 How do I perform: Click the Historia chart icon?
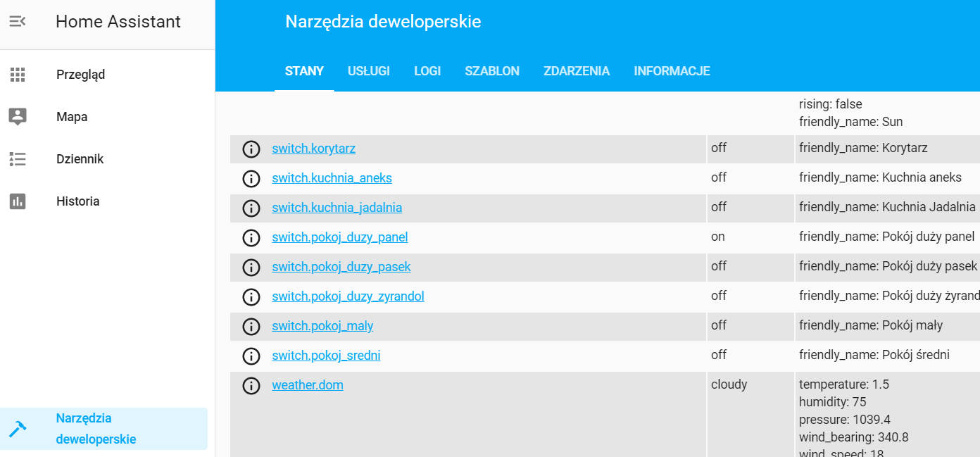tap(18, 201)
